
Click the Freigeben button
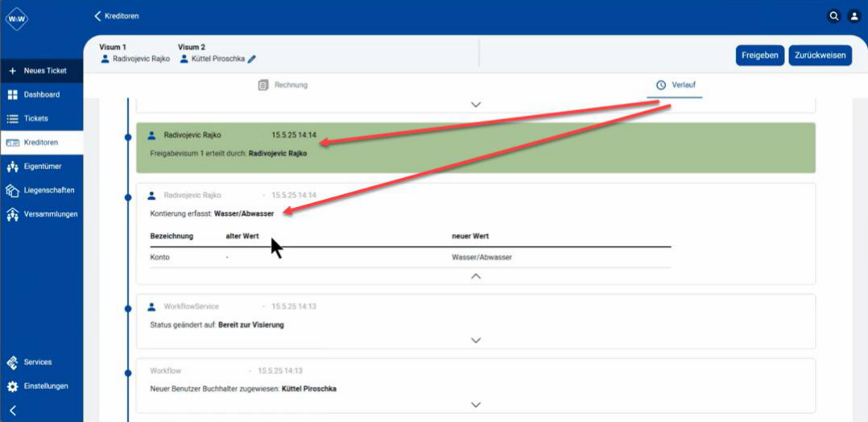point(759,56)
